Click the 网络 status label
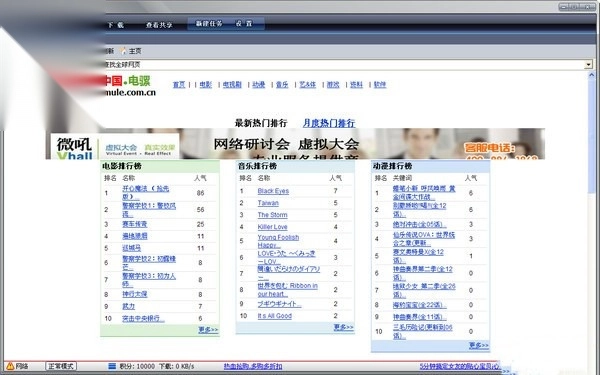The image size is (600, 375). [x=22, y=366]
